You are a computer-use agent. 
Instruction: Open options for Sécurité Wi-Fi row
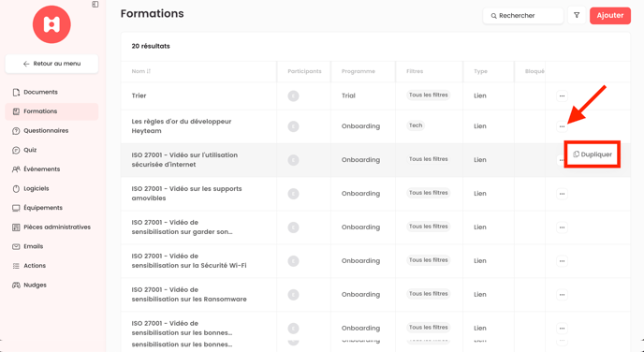(x=562, y=261)
